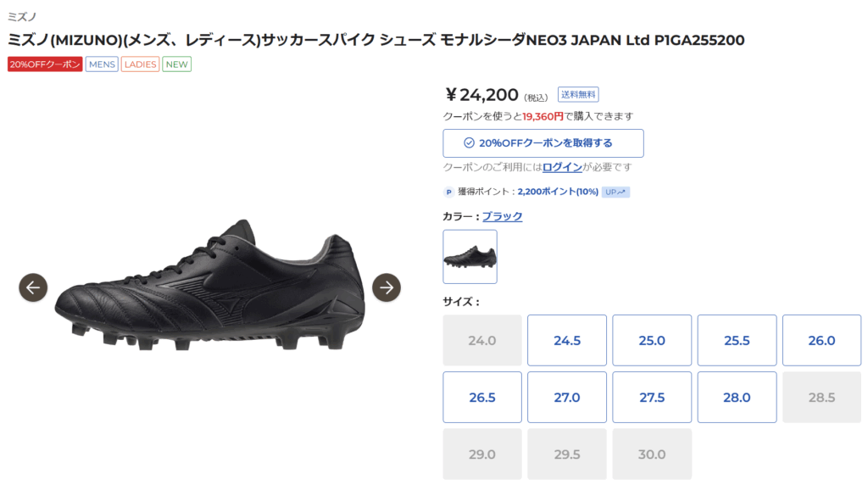Click the 送料無料 free shipping badge

[578, 95]
